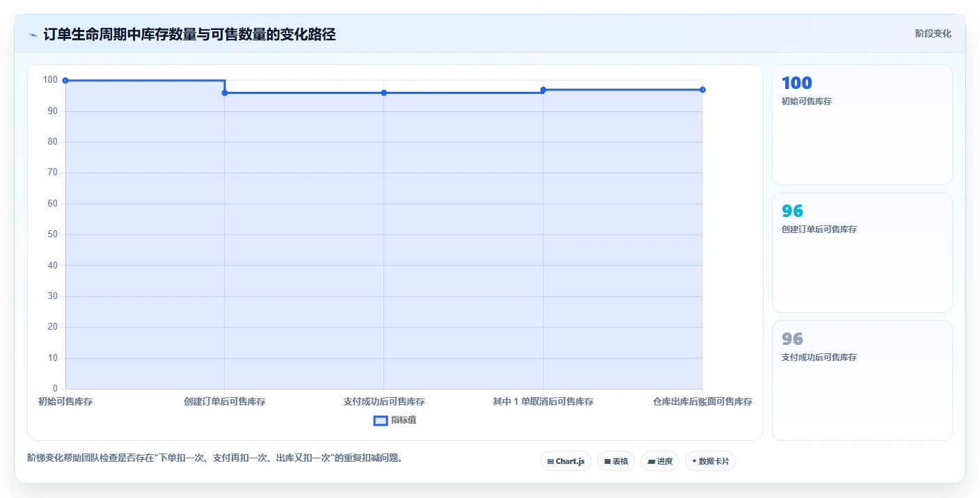The image size is (980, 498).
Task: Click the footnote text about 重复扣减问题
Action: coord(215,458)
